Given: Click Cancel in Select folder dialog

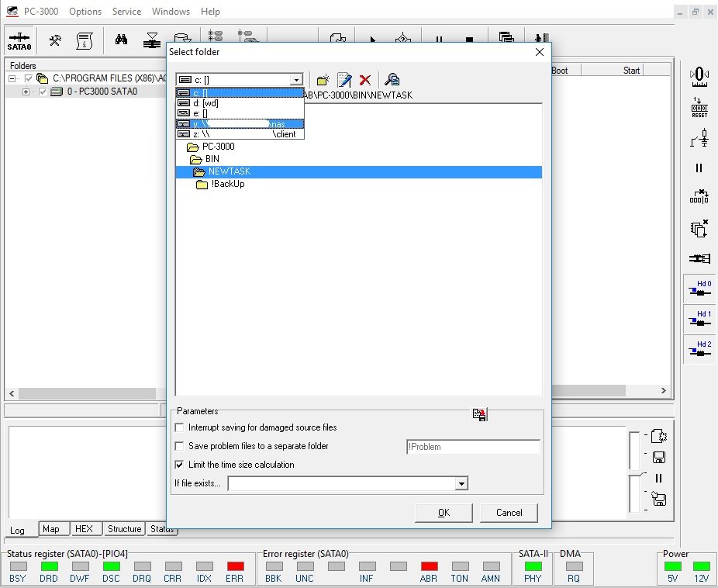Looking at the screenshot, I should coord(509,513).
